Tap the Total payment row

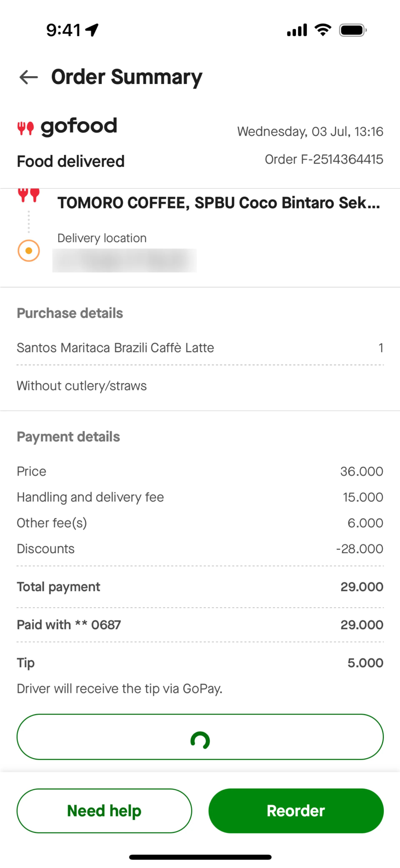coord(200,587)
